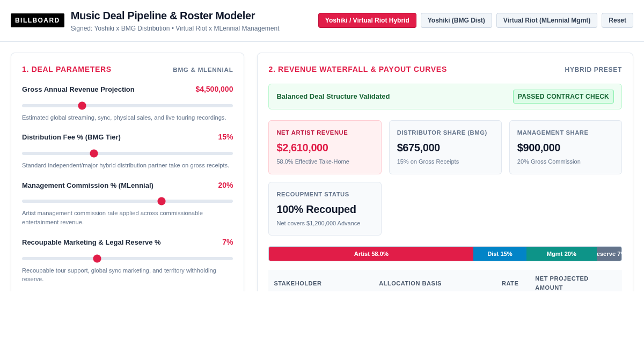Click Artist 58.0% bar segment

(371, 254)
